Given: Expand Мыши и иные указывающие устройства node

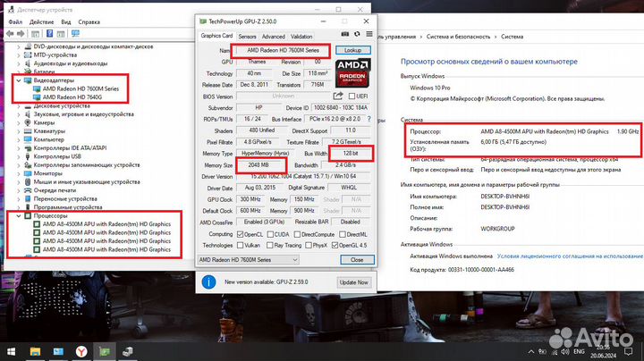Looking at the screenshot, I should [19, 182].
